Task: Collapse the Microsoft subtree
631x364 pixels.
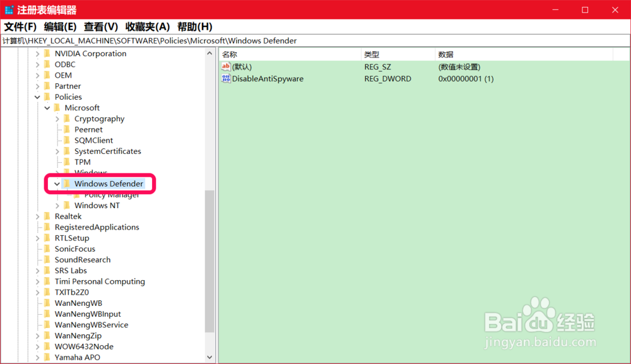Action: [x=47, y=107]
